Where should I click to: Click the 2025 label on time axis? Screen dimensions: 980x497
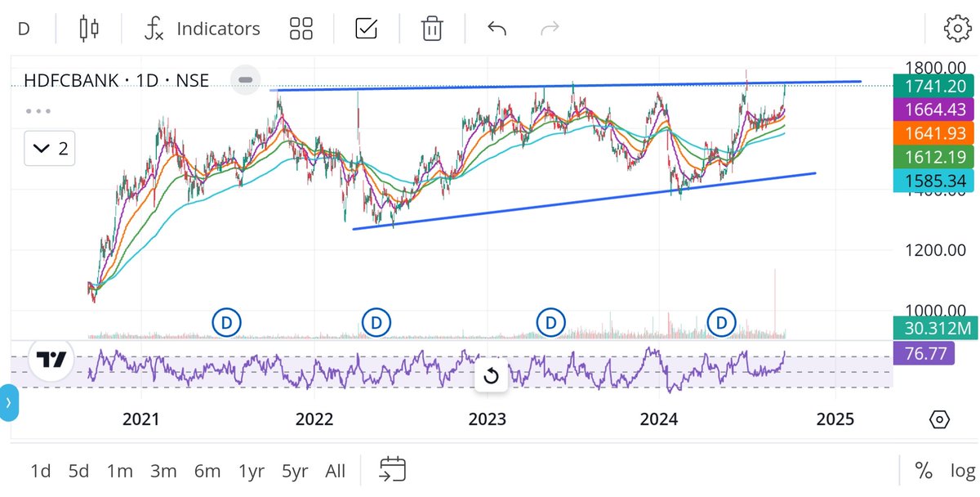[x=835, y=419]
